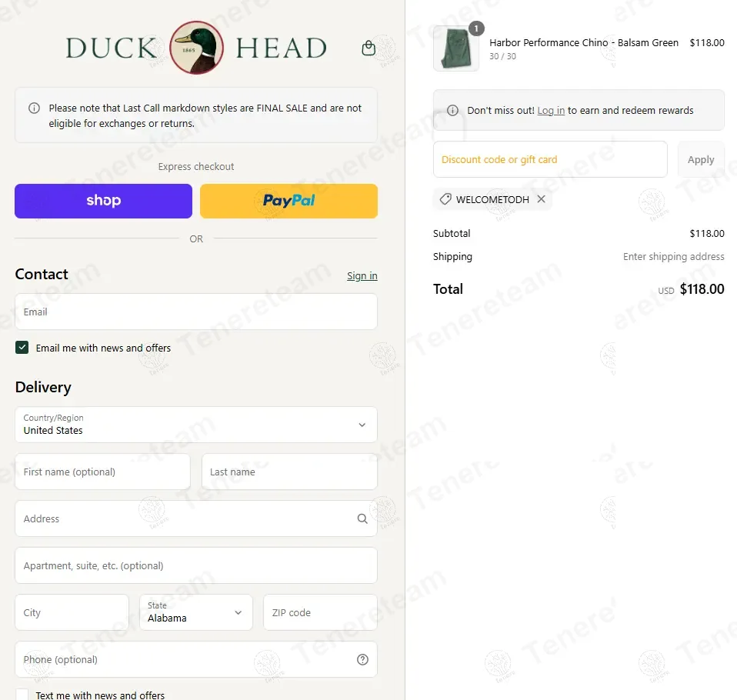Open the Country/Region dropdown
737x700 pixels.
pos(196,425)
